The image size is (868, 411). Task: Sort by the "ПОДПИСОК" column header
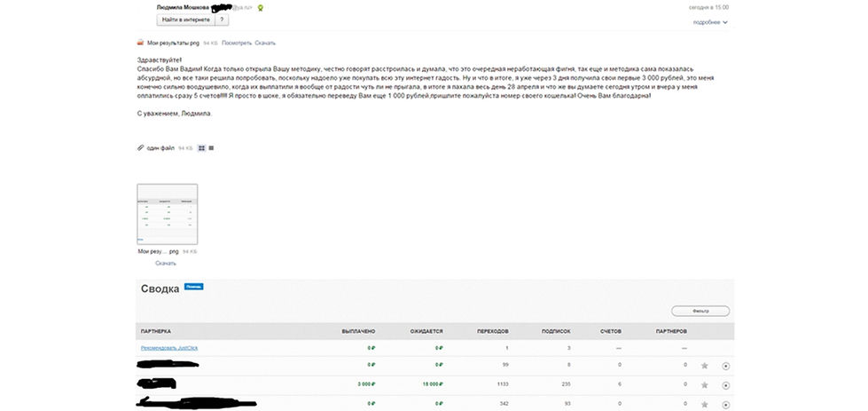(x=556, y=331)
